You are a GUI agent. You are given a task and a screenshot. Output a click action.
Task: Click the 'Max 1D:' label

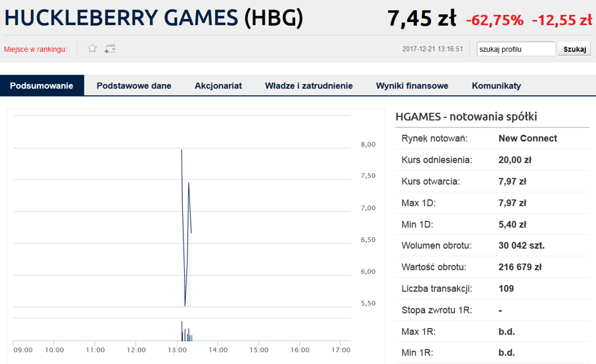click(x=419, y=203)
